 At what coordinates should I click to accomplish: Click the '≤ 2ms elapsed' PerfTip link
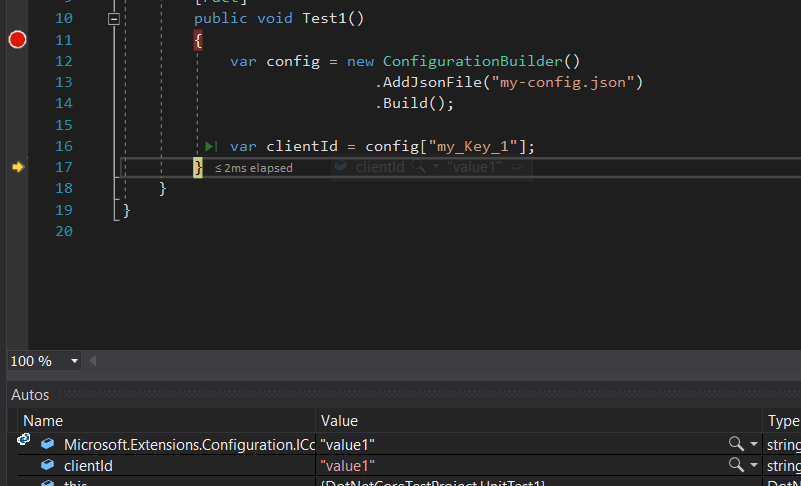point(254,168)
